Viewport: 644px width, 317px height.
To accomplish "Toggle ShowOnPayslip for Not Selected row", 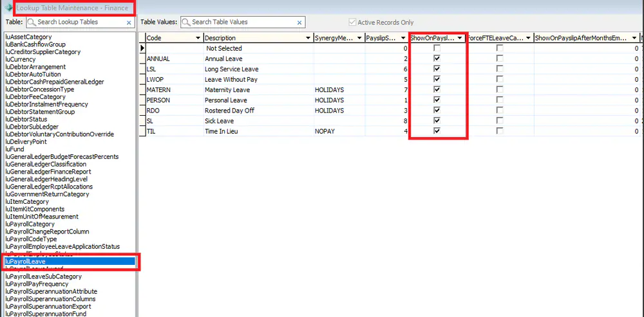I will 437,48.
